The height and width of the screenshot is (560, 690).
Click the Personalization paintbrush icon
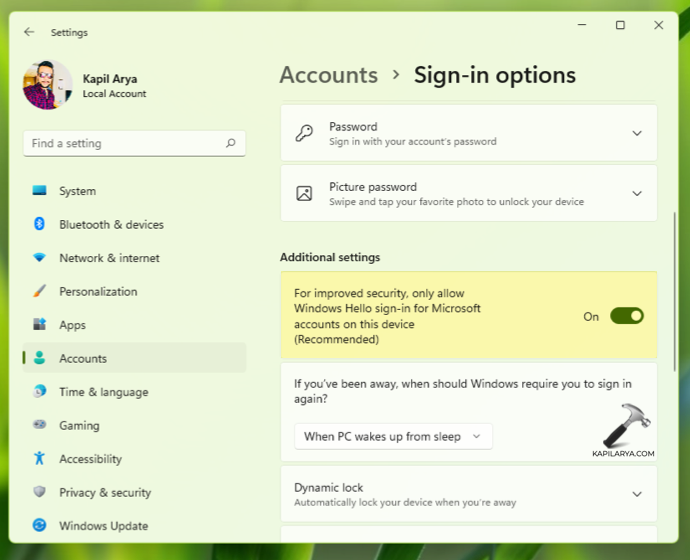39,291
